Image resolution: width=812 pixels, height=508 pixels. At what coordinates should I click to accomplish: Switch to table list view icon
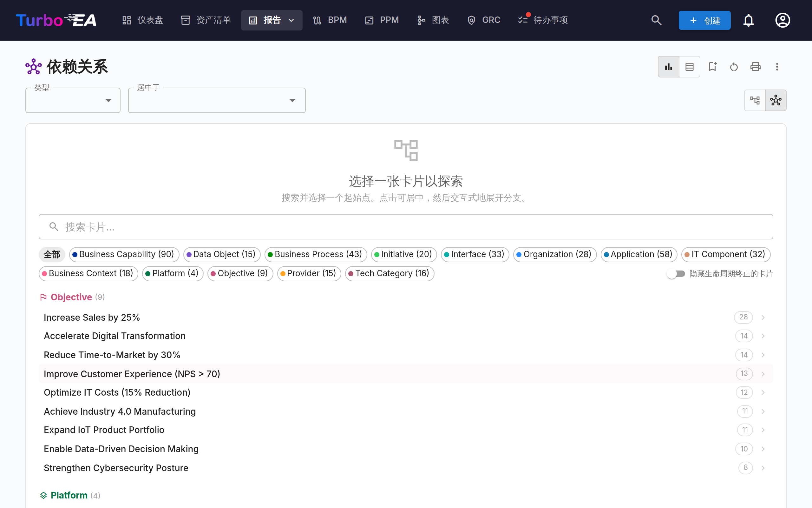(x=690, y=67)
